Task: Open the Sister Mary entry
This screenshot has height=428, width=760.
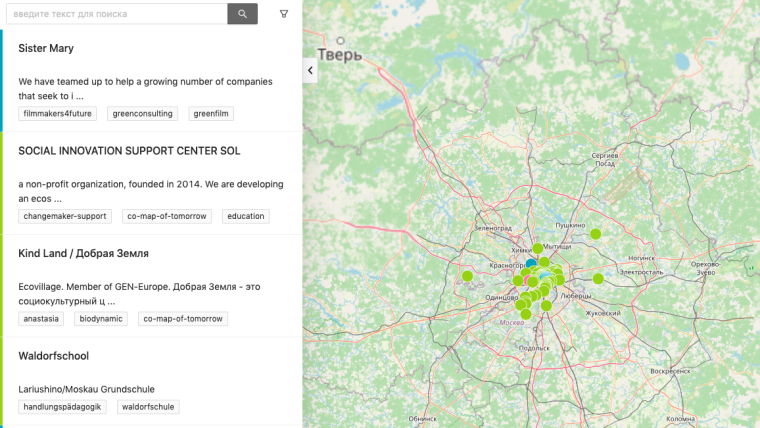Action: click(x=46, y=48)
